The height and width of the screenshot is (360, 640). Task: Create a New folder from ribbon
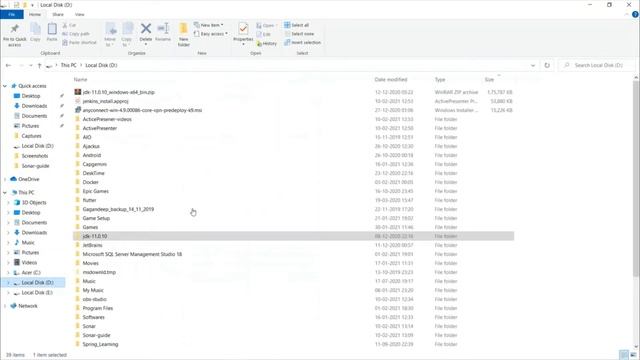point(184,35)
